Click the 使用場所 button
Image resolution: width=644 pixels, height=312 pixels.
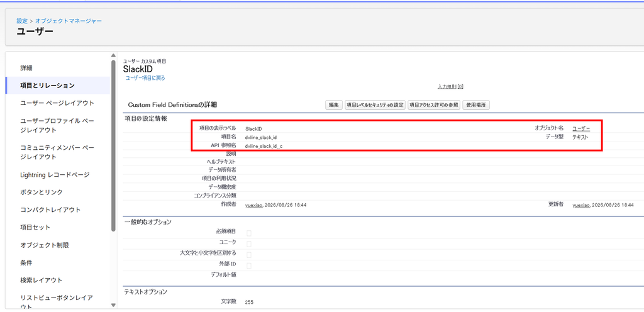coord(476,105)
